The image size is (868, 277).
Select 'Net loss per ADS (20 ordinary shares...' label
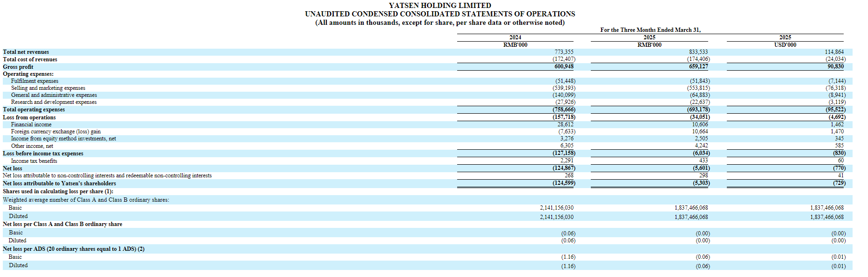[x=73, y=249]
